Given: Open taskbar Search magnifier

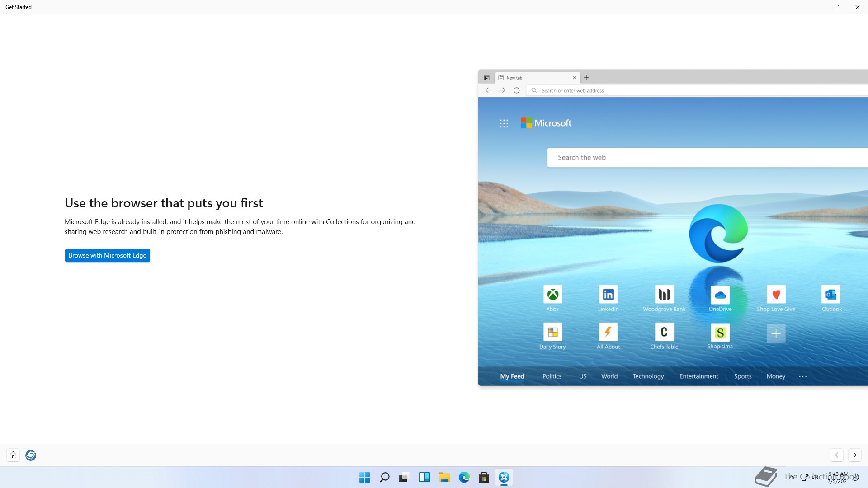Looking at the screenshot, I should coord(384,477).
